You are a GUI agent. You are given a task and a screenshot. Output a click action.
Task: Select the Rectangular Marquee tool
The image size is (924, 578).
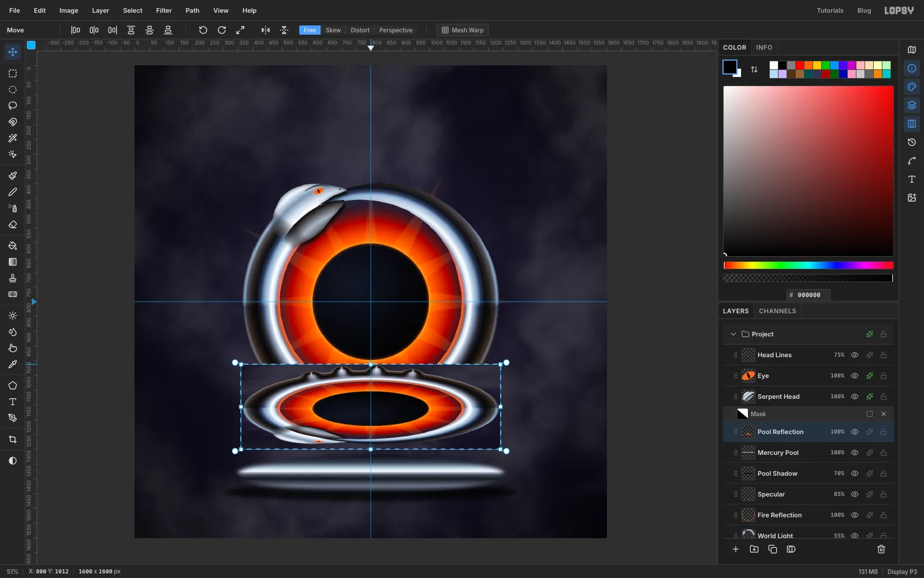[13, 73]
